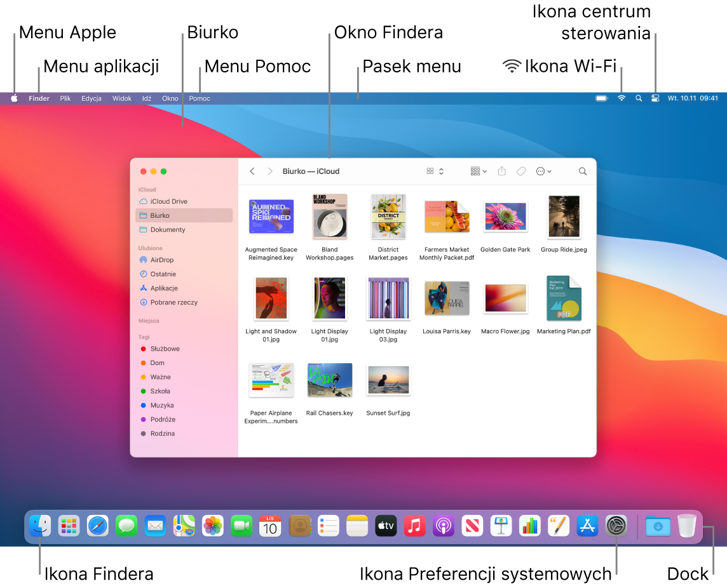Screen dimensions: 727x588
Task: Open the Idź menu
Action: (x=147, y=98)
